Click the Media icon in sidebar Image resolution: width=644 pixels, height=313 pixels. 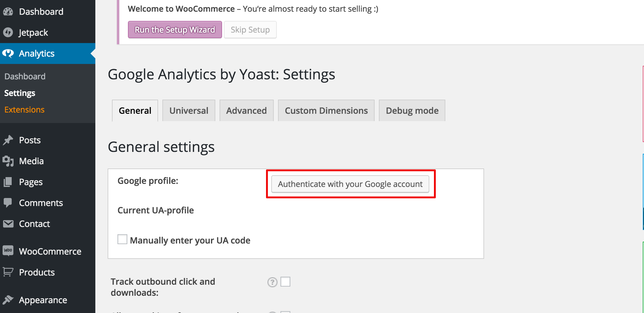[x=8, y=161]
